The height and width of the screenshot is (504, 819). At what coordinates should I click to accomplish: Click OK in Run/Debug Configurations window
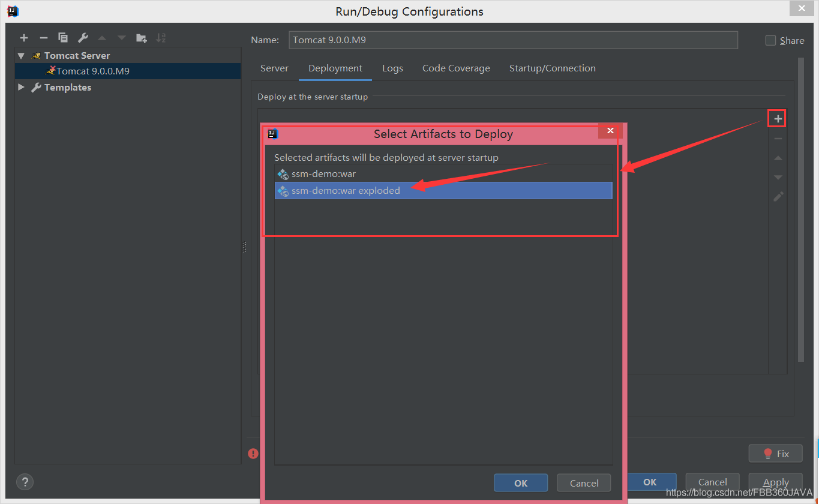[651, 482]
